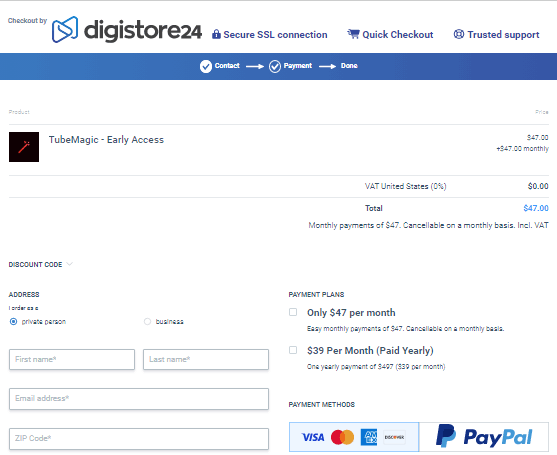Select the Discover card logo
The width and height of the screenshot is (557, 455).
coord(394,437)
